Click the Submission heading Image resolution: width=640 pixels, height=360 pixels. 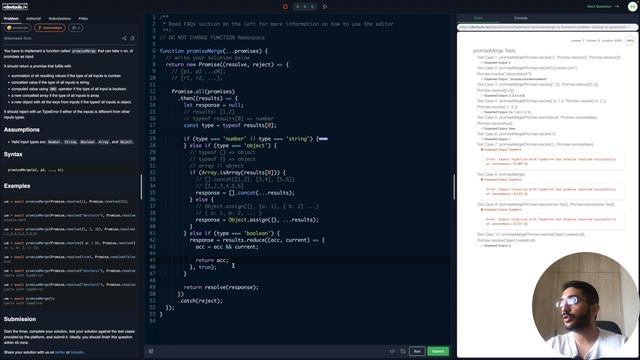(x=20, y=319)
